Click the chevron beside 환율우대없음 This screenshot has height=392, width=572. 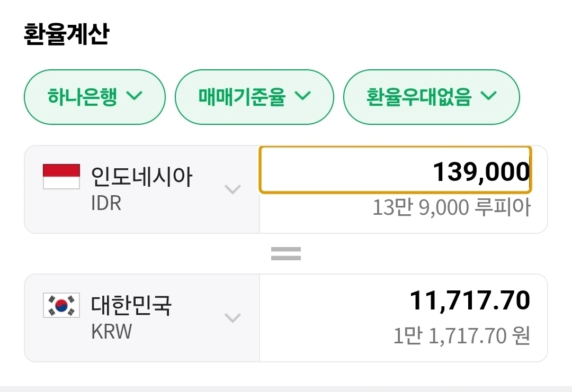pyautogui.click(x=489, y=95)
